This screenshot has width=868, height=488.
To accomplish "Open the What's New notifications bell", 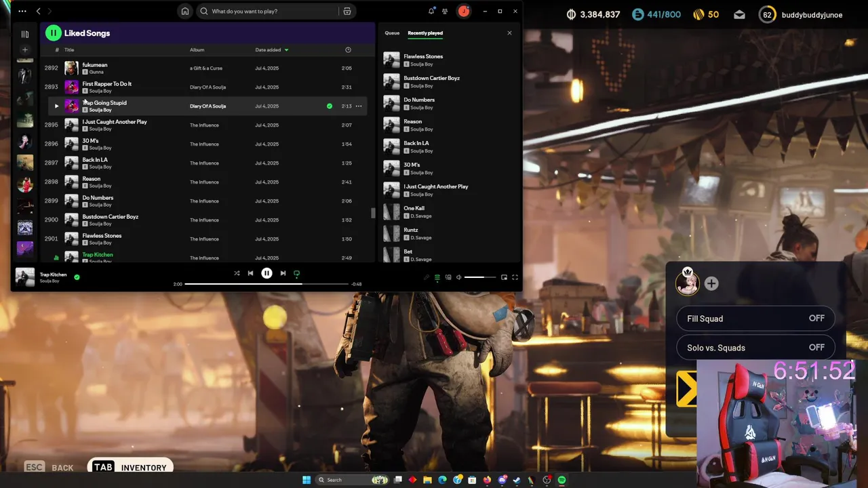I will tap(431, 11).
